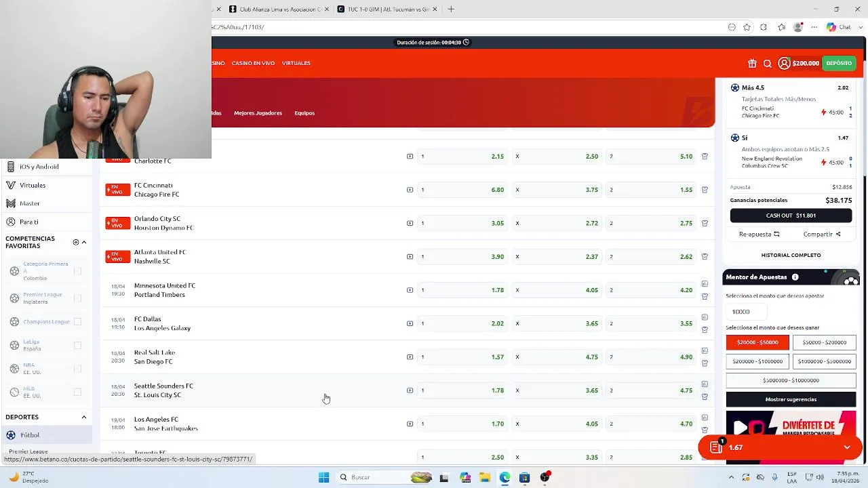Switch to Mejores Jugadores tab
This screenshot has width=868, height=488.
pos(258,113)
